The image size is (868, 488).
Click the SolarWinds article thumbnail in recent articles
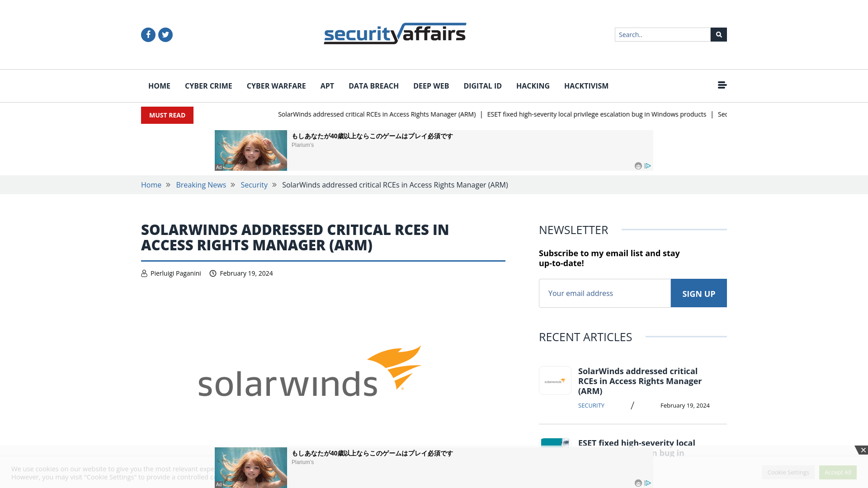point(554,380)
